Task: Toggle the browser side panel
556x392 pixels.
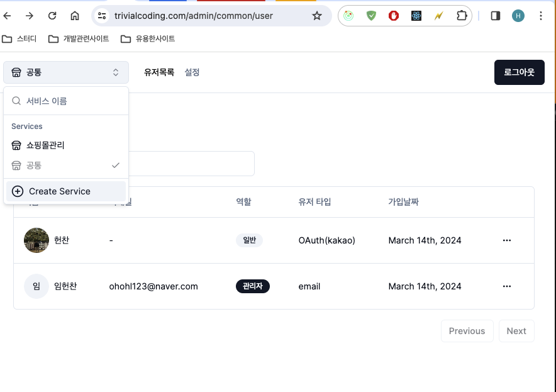Action: [496, 16]
